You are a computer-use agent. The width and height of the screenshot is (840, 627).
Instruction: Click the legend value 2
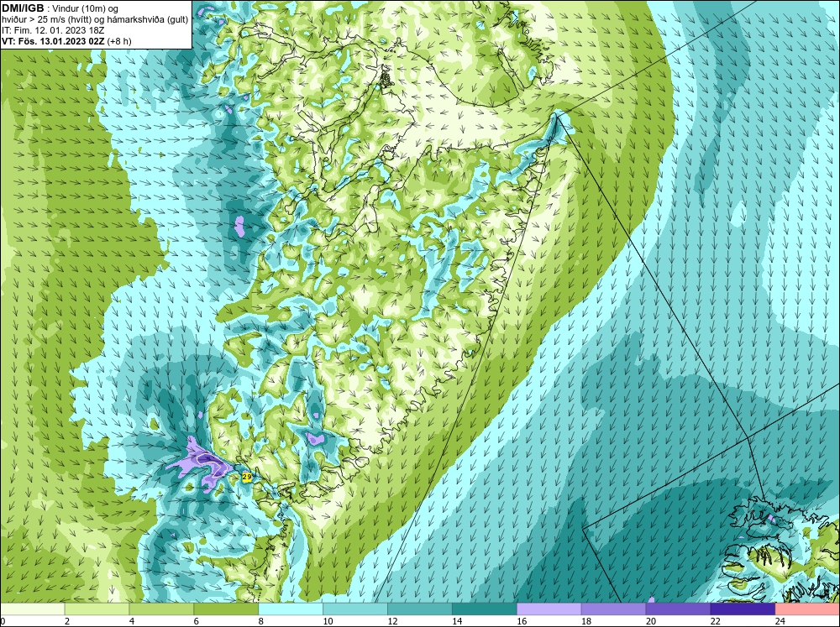pyautogui.click(x=67, y=621)
